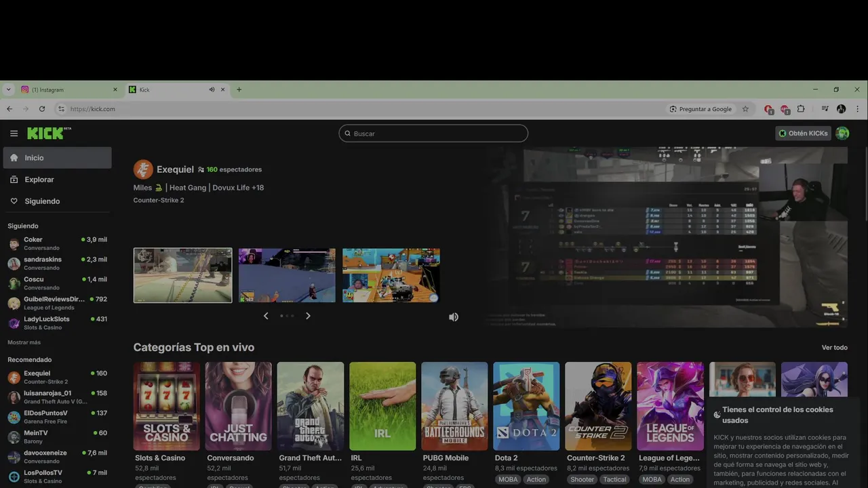Open LosPollosTV recommended channel
Image resolution: width=868 pixels, height=488 pixels.
tap(57, 476)
